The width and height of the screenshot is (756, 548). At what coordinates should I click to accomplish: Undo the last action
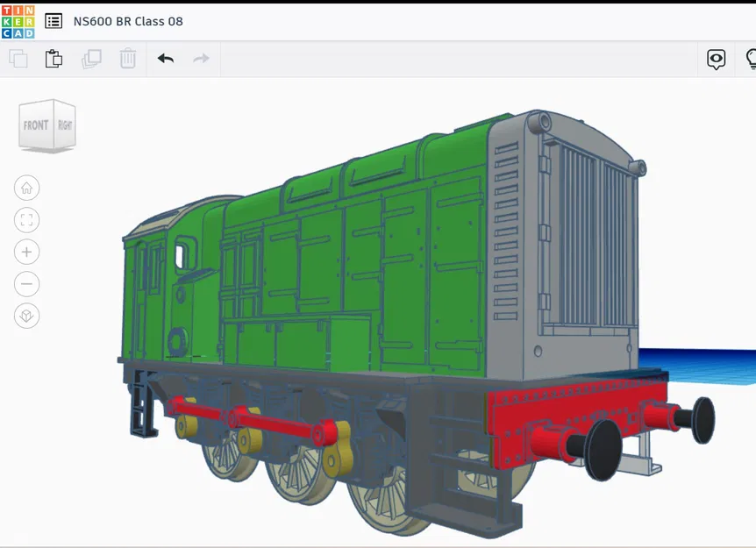click(x=165, y=58)
